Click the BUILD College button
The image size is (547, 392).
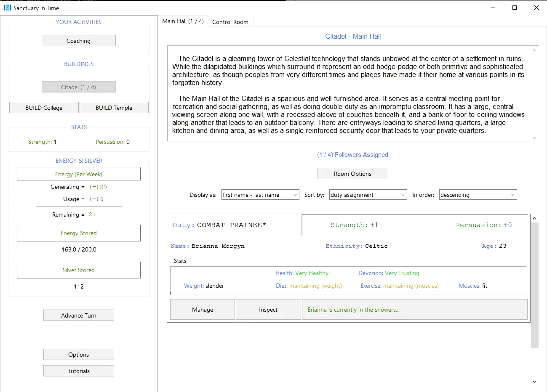[44, 108]
